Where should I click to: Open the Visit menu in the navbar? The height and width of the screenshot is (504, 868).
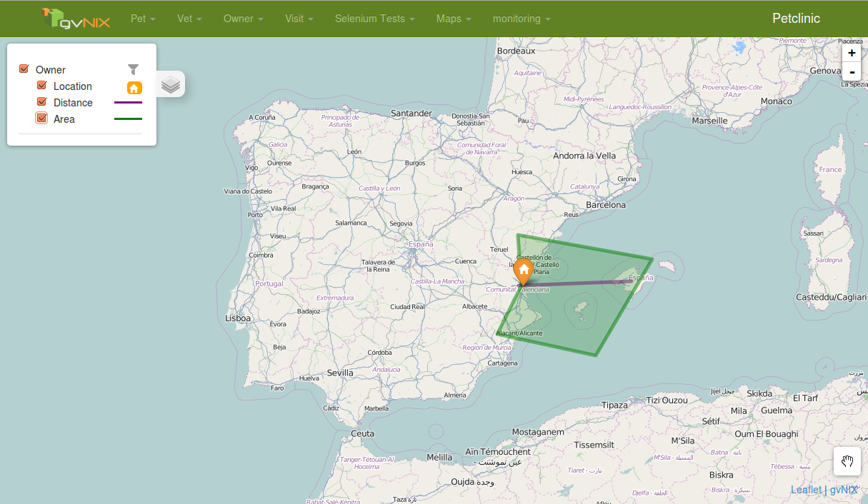(x=299, y=19)
